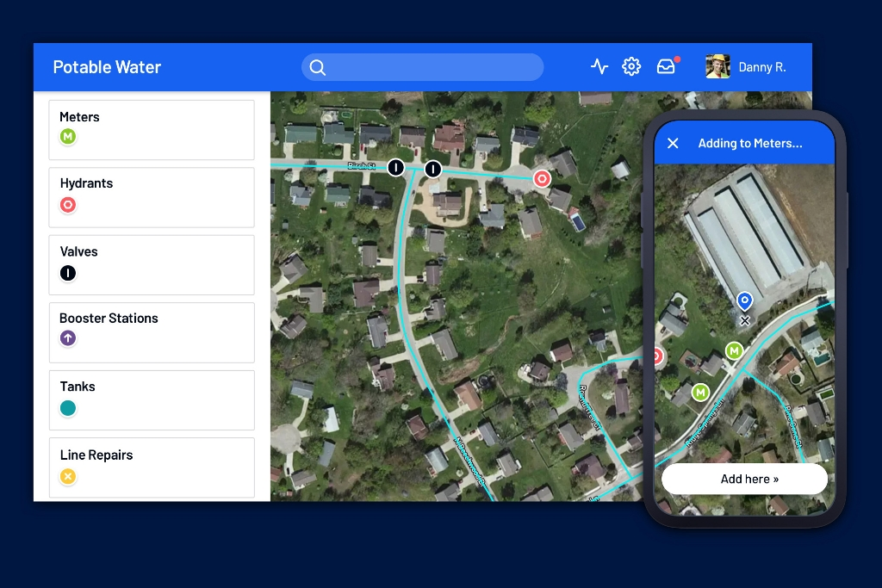Click the yellow Line Repairs icon
This screenshot has width=882, height=588.
point(68,476)
